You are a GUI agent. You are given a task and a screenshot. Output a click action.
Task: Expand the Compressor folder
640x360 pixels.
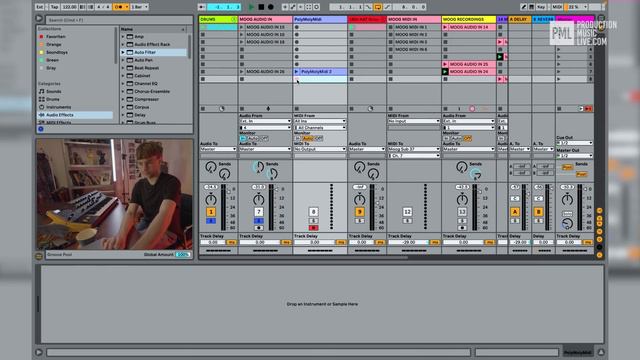tap(123, 99)
